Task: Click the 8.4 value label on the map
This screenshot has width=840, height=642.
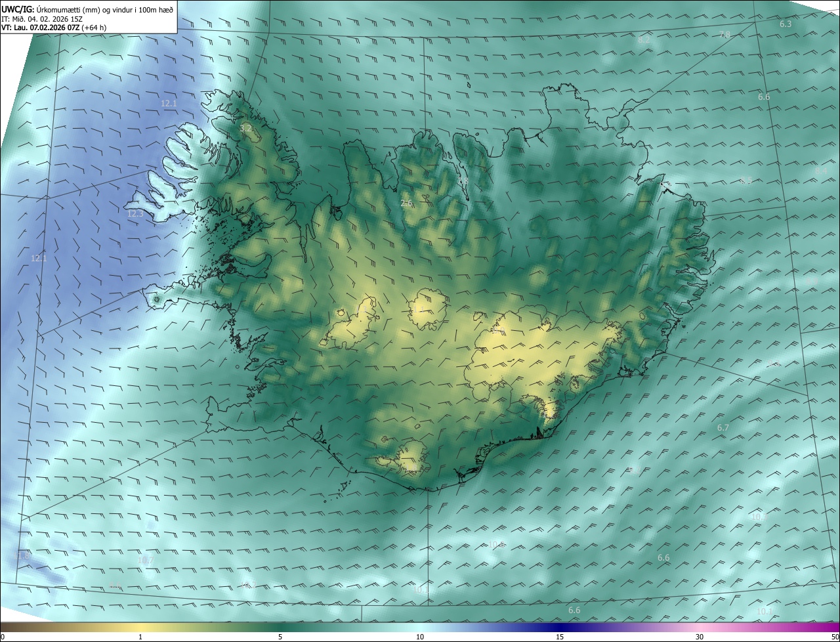Action: [x=821, y=171]
